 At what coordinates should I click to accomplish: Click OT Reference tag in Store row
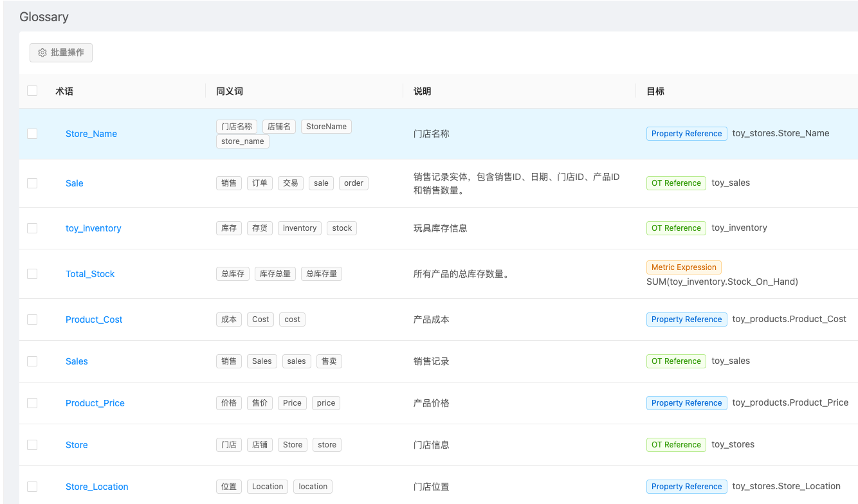click(x=676, y=445)
